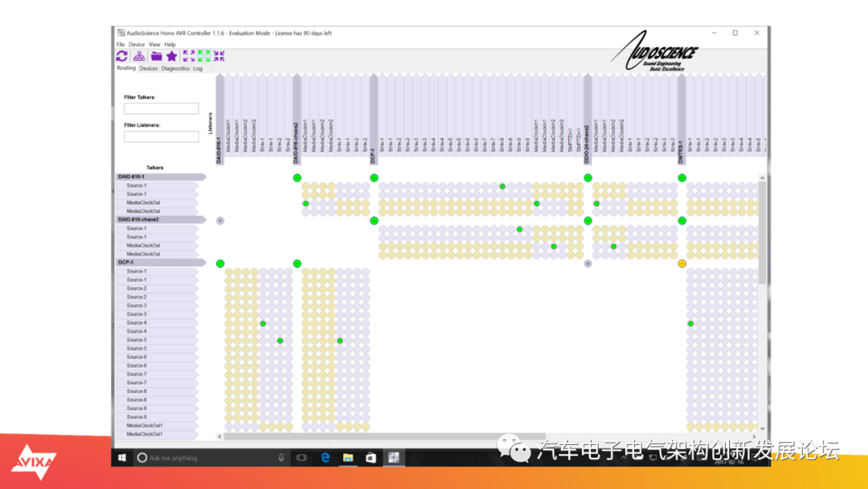Toggle green DAIO-816-1 MediaClockOut connection under DCP-1 MediaClockIn
This screenshot has height=489, width=868.
click(536, 203)
